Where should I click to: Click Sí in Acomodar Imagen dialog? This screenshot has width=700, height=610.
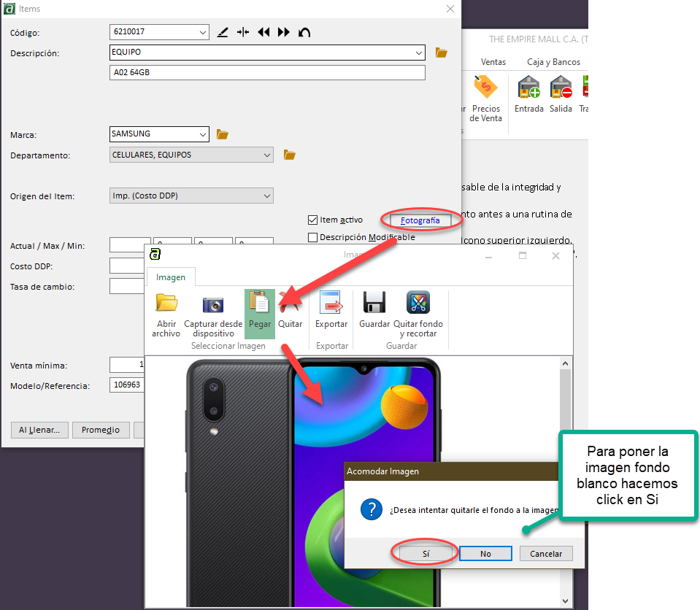pos(426,554)
